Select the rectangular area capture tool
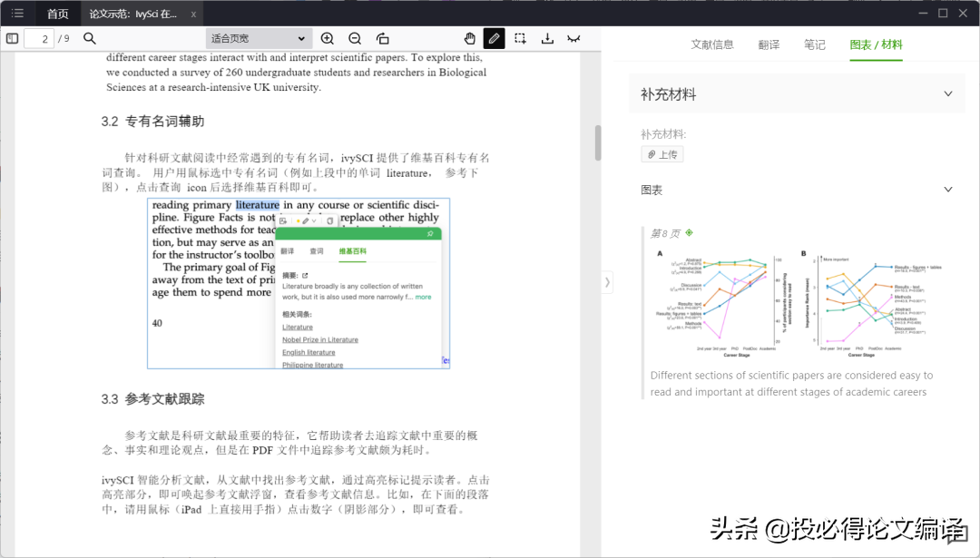The width and height of the screenshot is (980, 558). click(x=520, y=39)
